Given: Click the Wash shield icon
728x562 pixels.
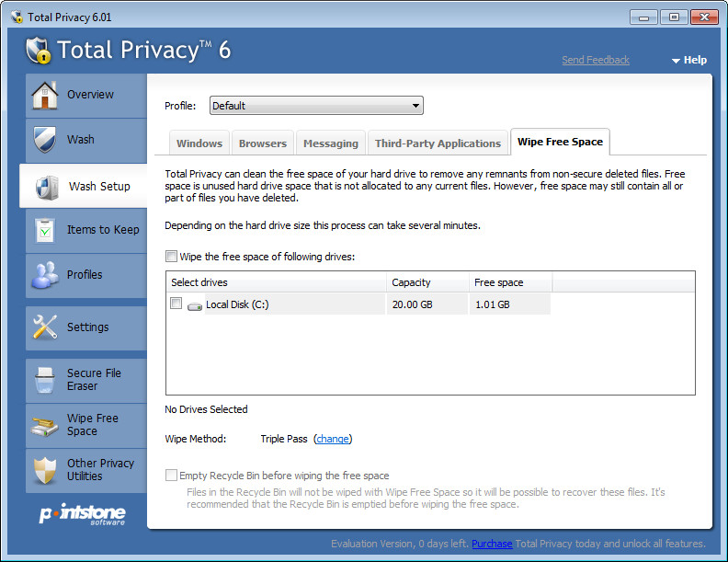Looking at the screenshot, I should click(x=45, y=139).
